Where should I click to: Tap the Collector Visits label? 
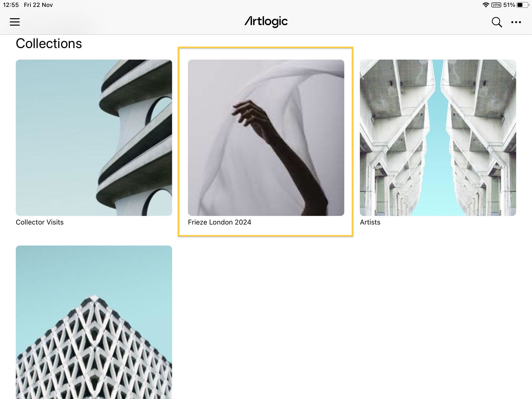tap(40, 222)
